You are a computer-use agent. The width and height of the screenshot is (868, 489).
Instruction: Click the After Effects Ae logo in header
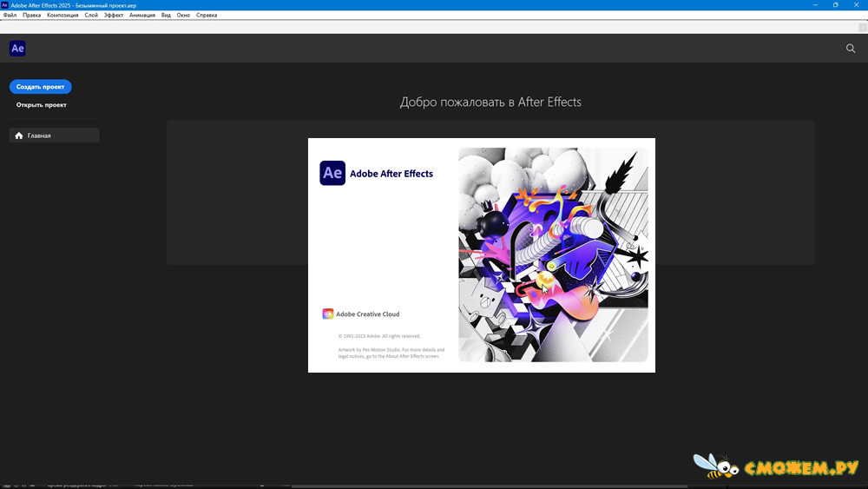17,48
